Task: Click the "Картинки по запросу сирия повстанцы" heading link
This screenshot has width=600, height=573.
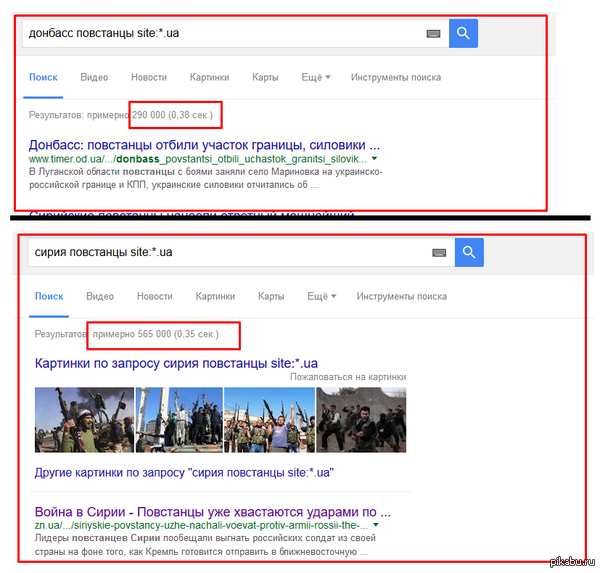Action: pyautogui.click(x=176, y=362)
